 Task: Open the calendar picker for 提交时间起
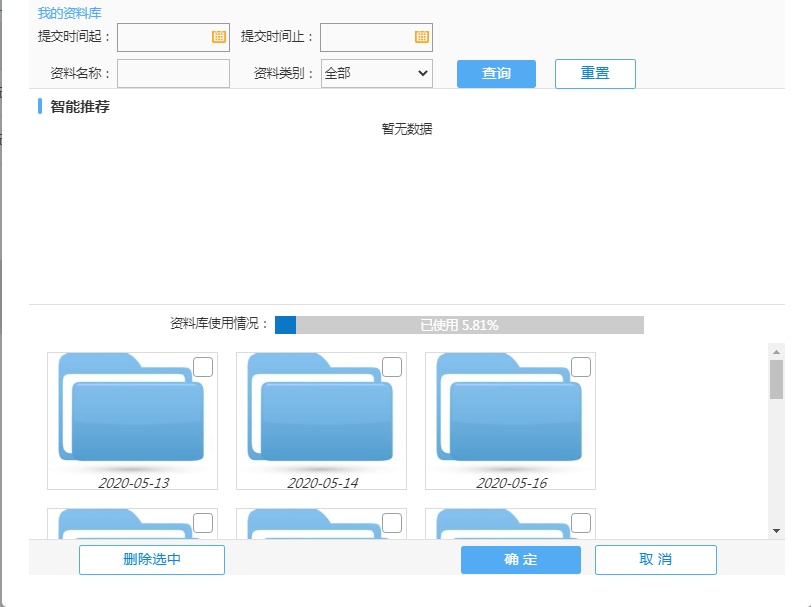click(219, 37)
